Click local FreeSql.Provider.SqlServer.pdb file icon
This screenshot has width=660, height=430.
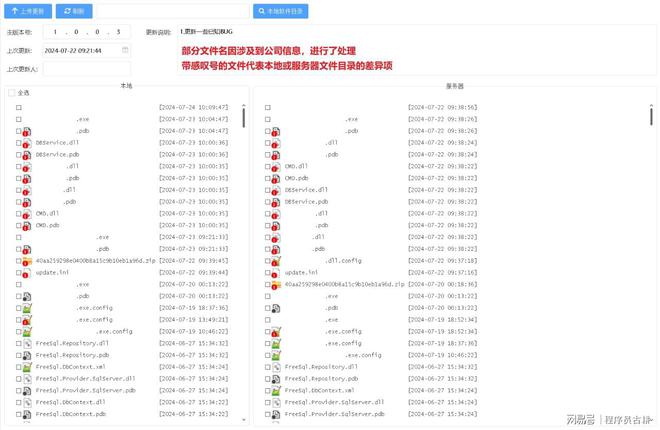(27, 391)
